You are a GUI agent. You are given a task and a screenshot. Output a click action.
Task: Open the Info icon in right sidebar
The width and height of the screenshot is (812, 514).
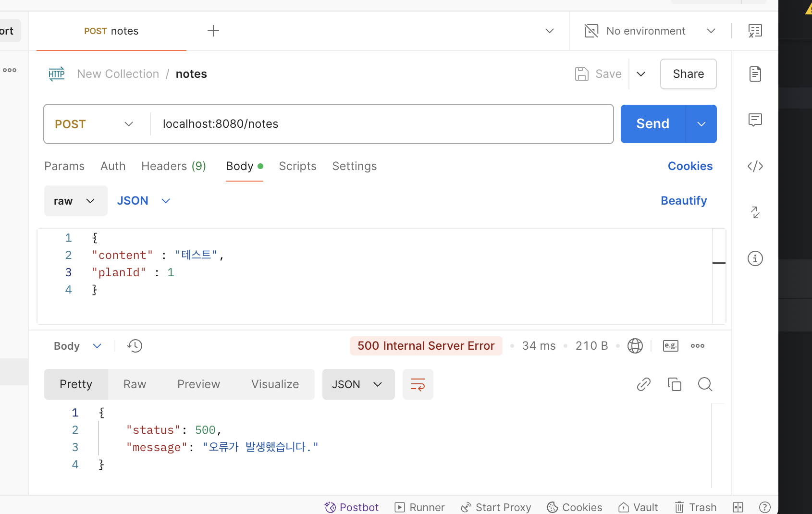[755, 258]
